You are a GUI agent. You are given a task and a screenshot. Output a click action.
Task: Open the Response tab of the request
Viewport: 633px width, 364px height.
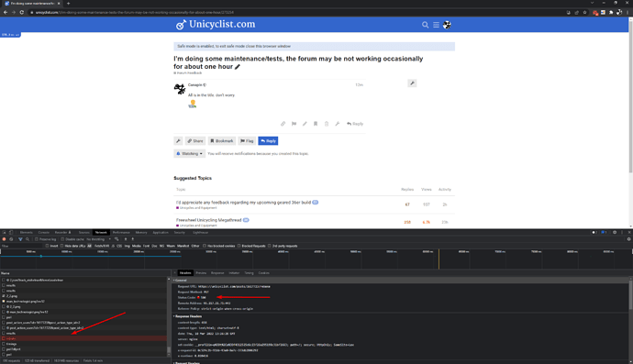217,273
